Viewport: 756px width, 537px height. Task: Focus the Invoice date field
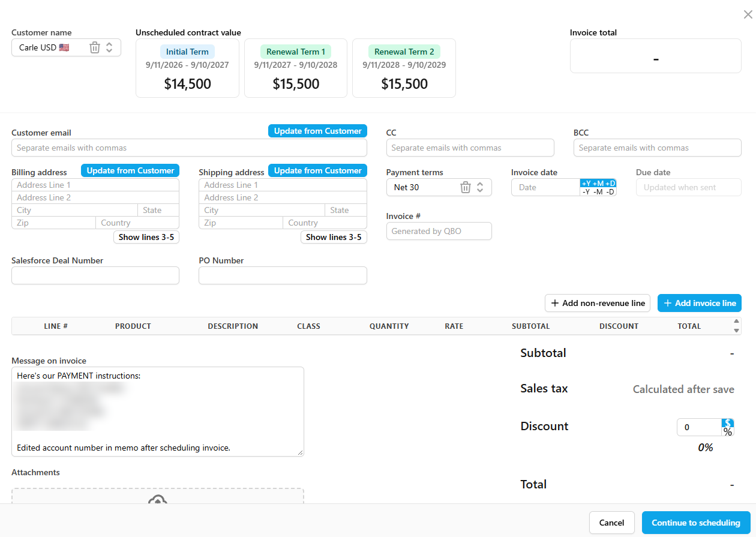[545, 187]
